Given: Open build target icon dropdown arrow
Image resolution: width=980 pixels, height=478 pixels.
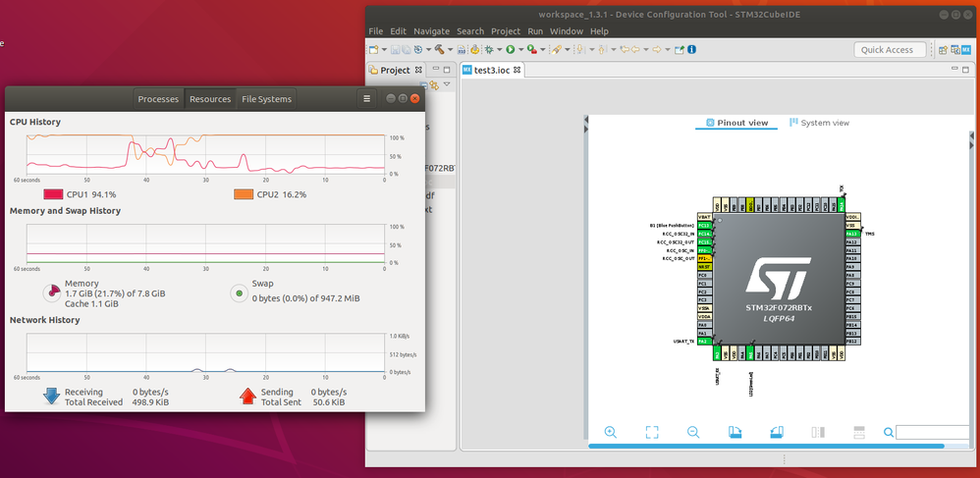Looking at the screenshot, I should click(x=428, y=49).
